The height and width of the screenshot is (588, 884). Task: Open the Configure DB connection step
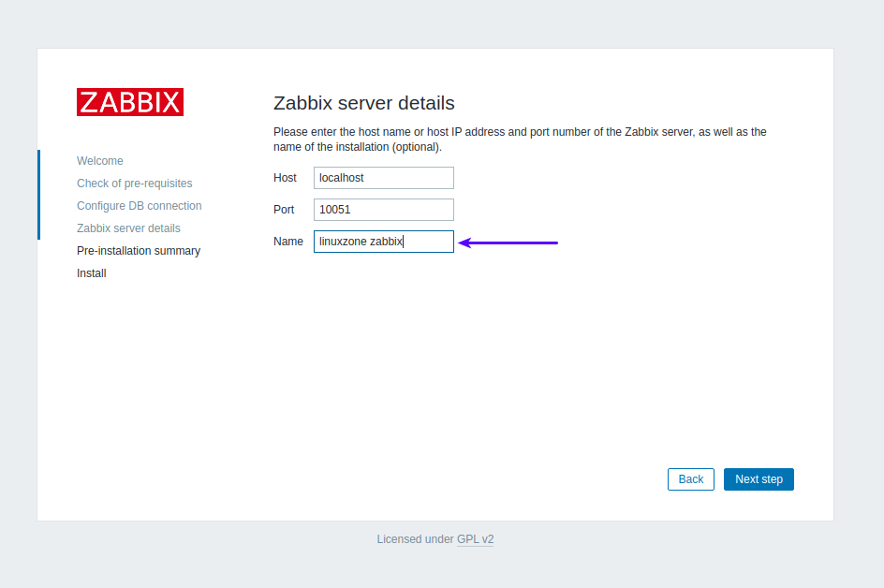[x=140, y=206]
